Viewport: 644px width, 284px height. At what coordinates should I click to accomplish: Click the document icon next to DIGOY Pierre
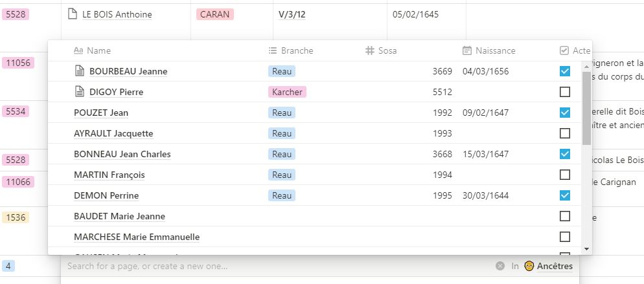click(x=79, y=92)
